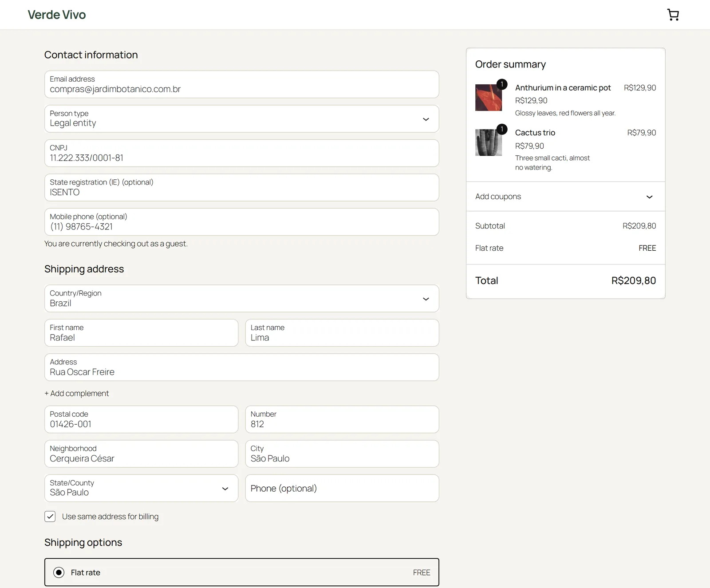Click the Verde Vivo logo
The height and width of the screenshot is (588, 710).
57,15
